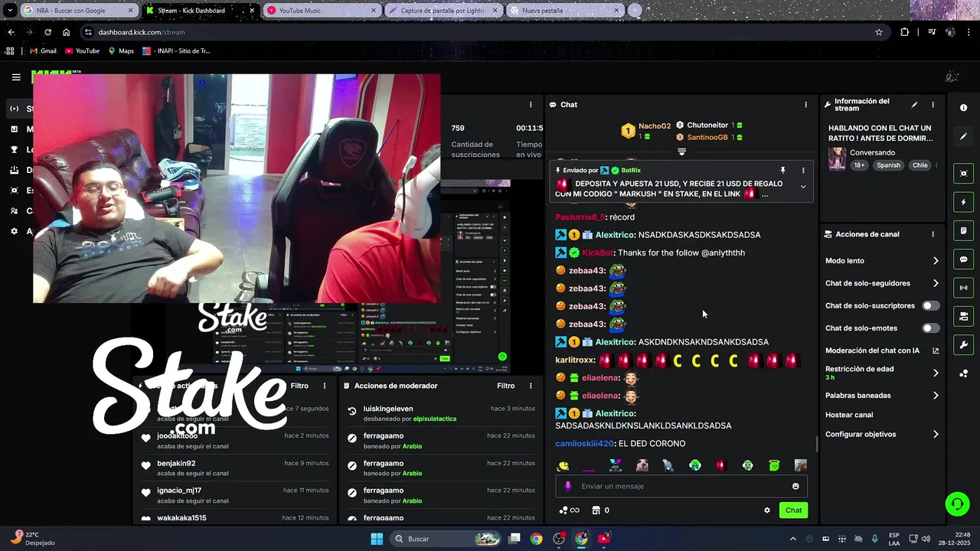Toggle the channel actions widget icon
The height and width of the screenshot is (551, 980).
[x=963, y=316]
